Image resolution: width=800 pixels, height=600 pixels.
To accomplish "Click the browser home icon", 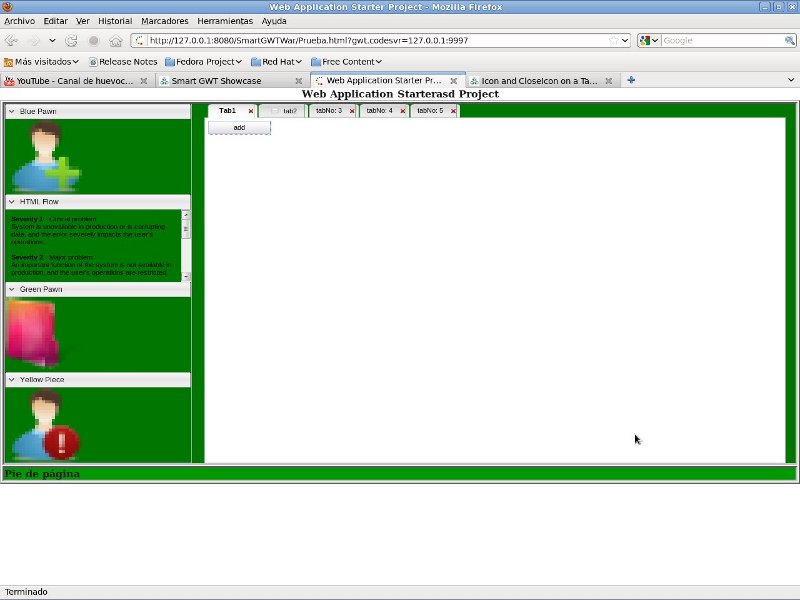I will 116,41.
